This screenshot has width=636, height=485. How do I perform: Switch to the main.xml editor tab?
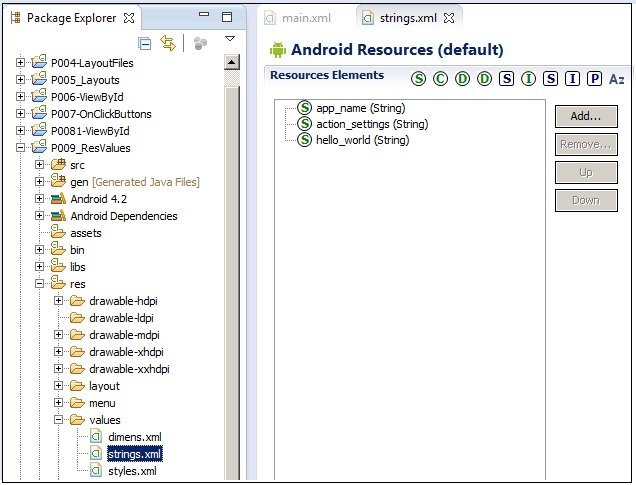(298, 18)
